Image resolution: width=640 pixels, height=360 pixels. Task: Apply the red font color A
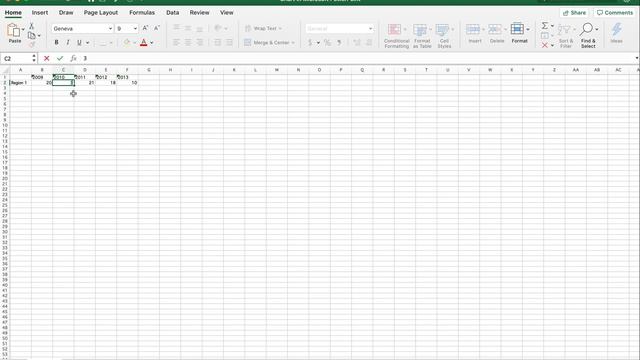tap(143, 42)
